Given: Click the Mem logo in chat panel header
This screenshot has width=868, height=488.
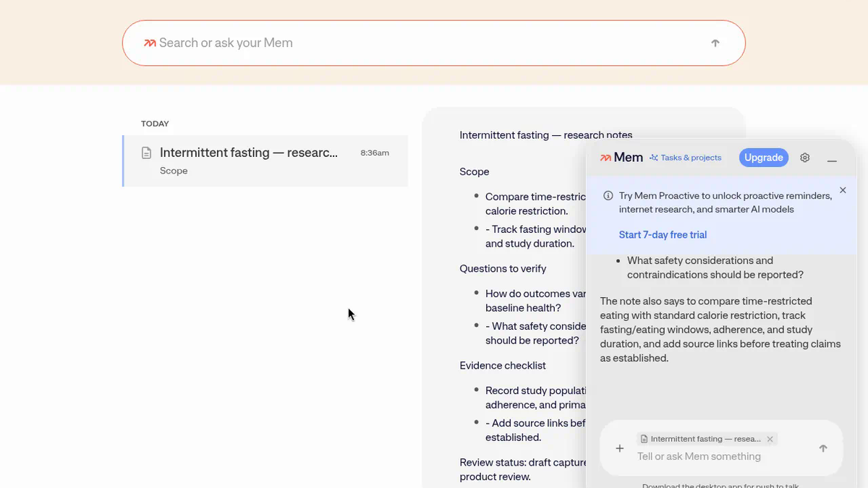Looking at the screenshot, I should [x=621, y=158].
